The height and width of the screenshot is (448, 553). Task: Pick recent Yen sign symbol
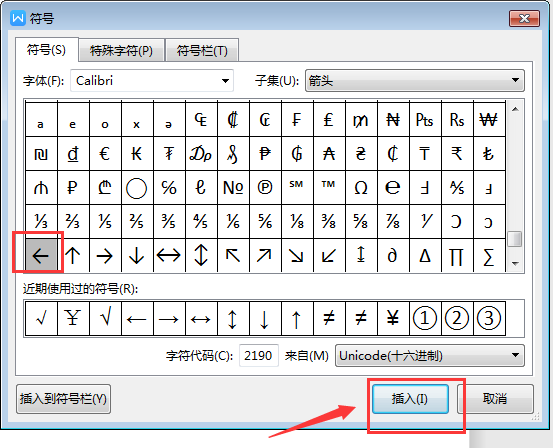[x=393, y=318]
